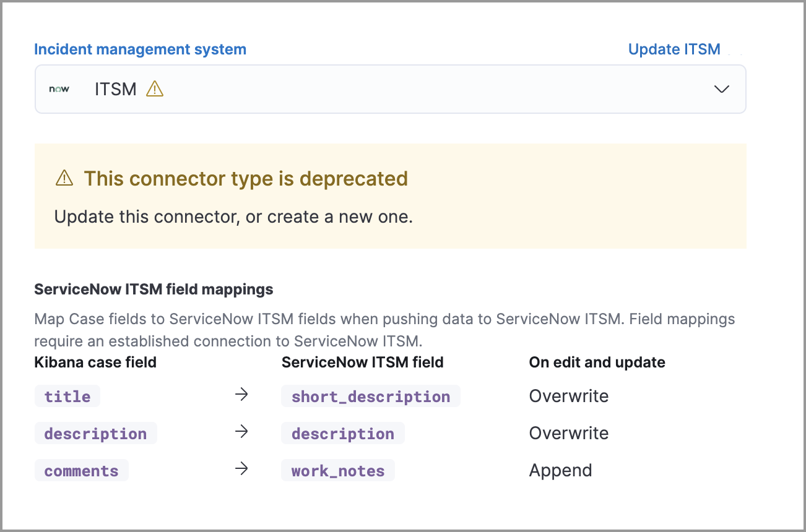Viewport: 806px width, 532px height.
Task: Click the arrow icon mapping description fields
Action: tap(241, 432)
